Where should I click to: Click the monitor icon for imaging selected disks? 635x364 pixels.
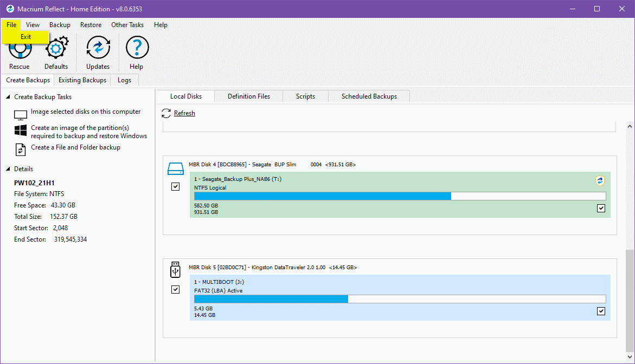coord(20,115)
